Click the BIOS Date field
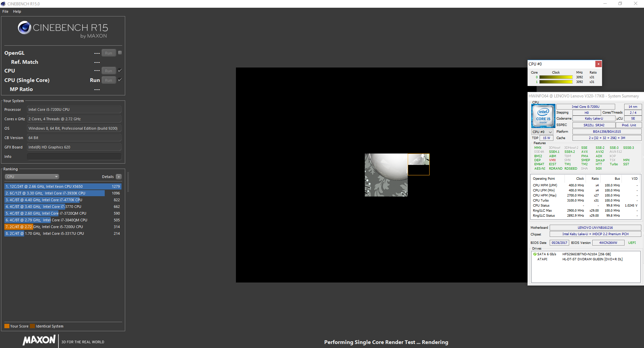644x348 pixels. pos(559,243)
